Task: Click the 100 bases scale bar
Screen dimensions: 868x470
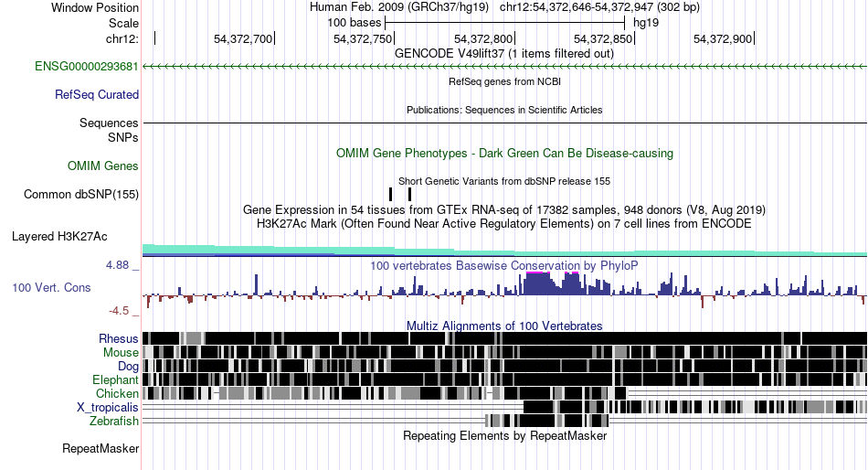Action: coord(505,23)
